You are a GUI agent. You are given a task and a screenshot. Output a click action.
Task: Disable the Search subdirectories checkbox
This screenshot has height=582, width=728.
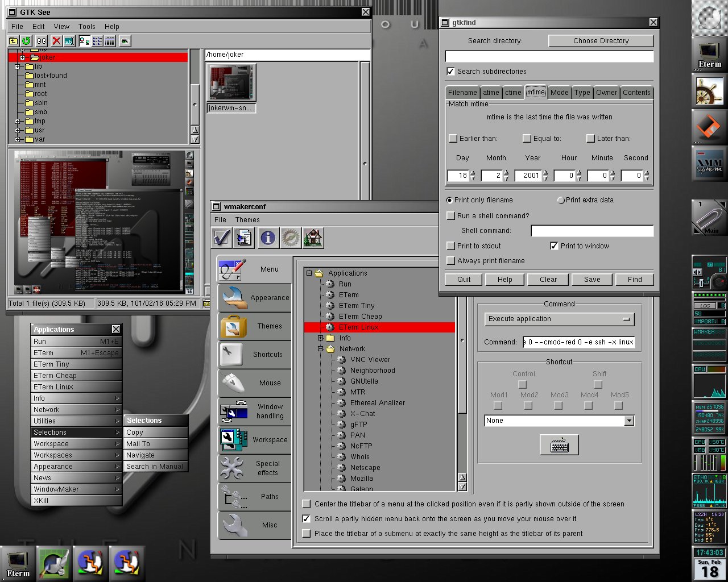point(451,72)
